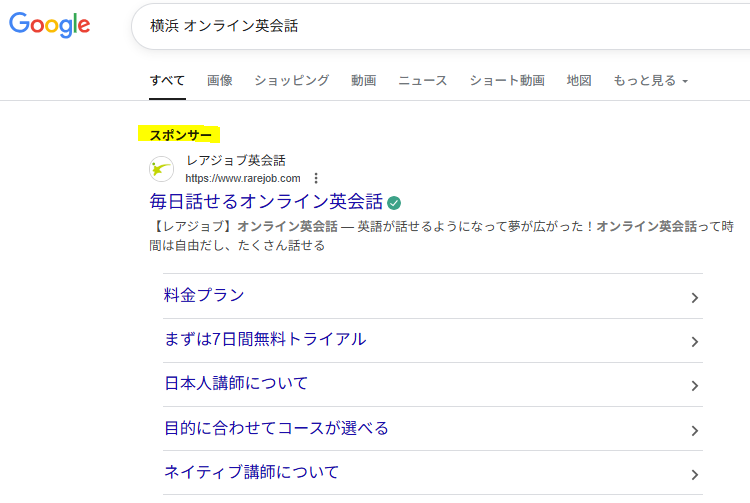Screen dimensions: 750x503
Task: Click the 目的に合わせてコースが選べる chevron arrow
Action: point(695,431)
